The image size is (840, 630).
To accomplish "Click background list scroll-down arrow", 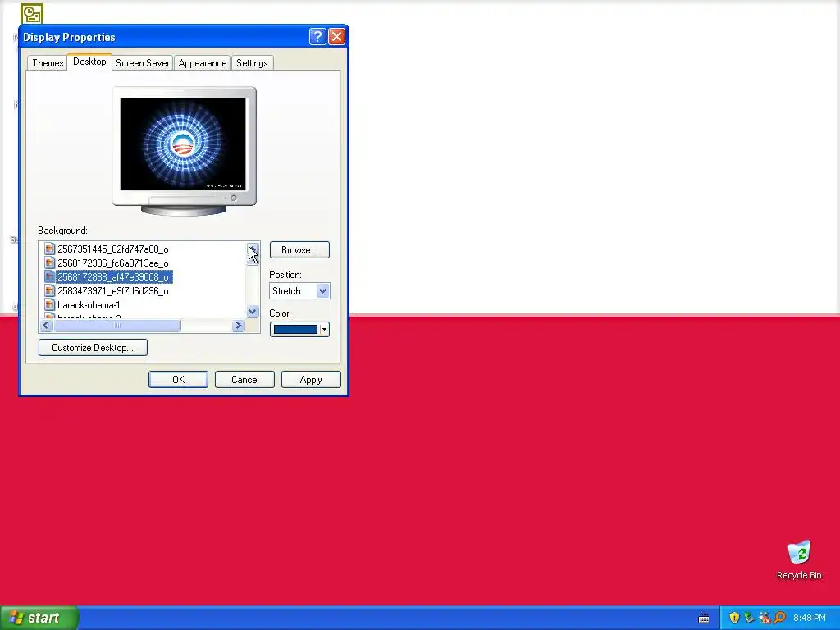I will click(253, 312).
